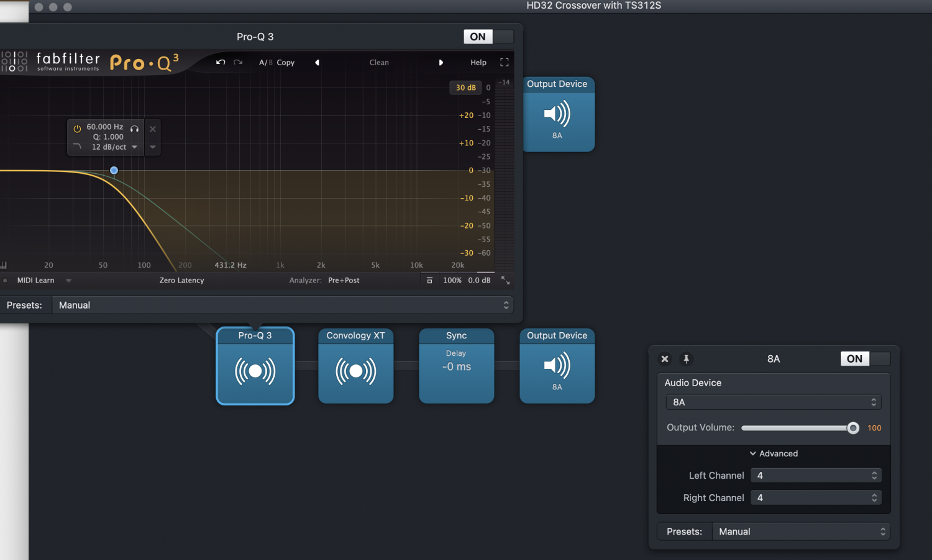
Task: Enter full screen mode in Pro-Q 3
Action: pyautogui.click(x=505, y=62)
